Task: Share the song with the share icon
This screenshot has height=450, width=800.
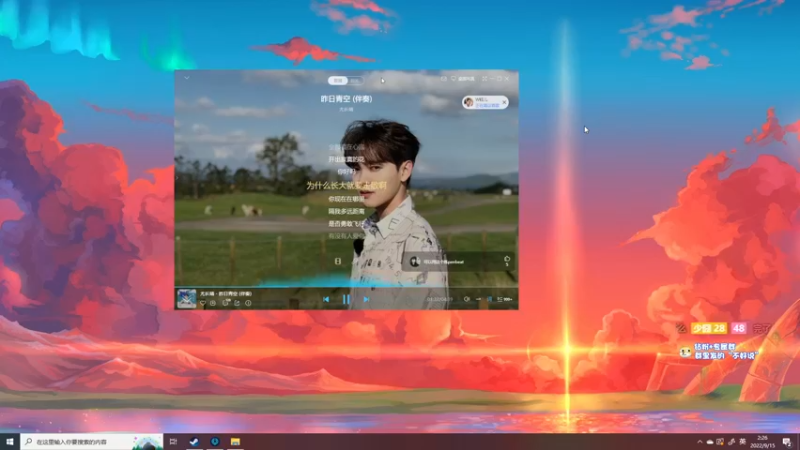Action: coord(237,303)
